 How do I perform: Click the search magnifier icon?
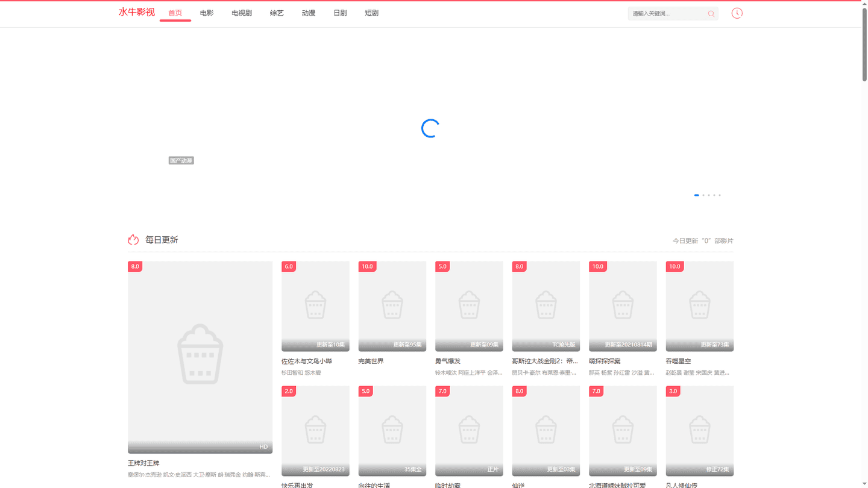(x=711, y=13)
